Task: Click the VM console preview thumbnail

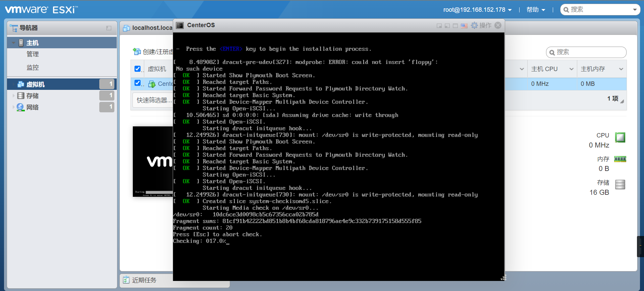Action: (153, 162)
